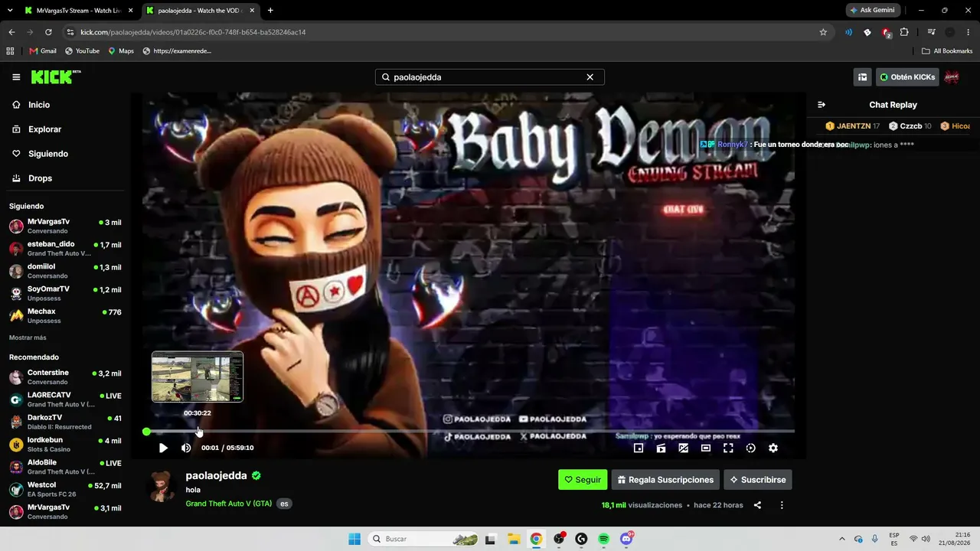
Task: Open more options menu below the video
Action: click(782, 505)
